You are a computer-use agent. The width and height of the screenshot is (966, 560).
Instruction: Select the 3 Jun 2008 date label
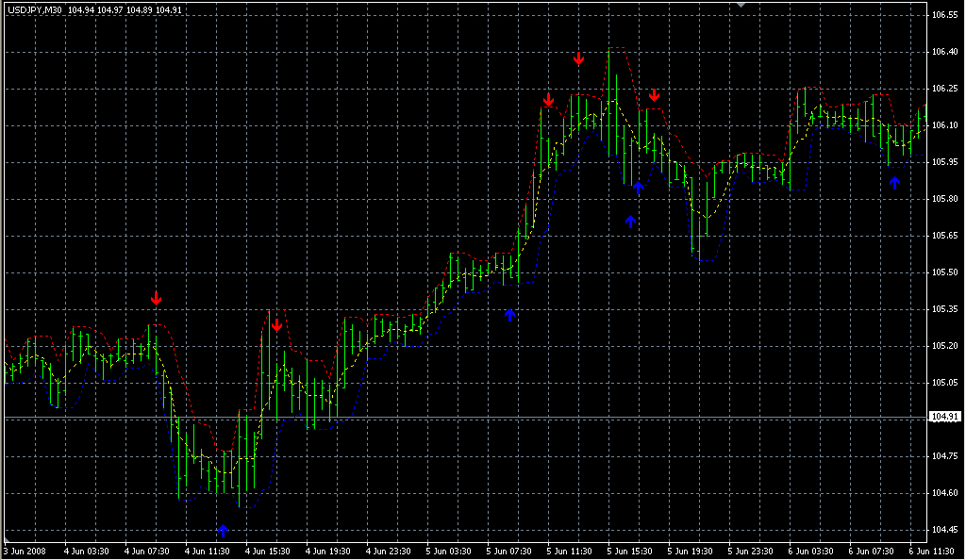pos(22,552)
